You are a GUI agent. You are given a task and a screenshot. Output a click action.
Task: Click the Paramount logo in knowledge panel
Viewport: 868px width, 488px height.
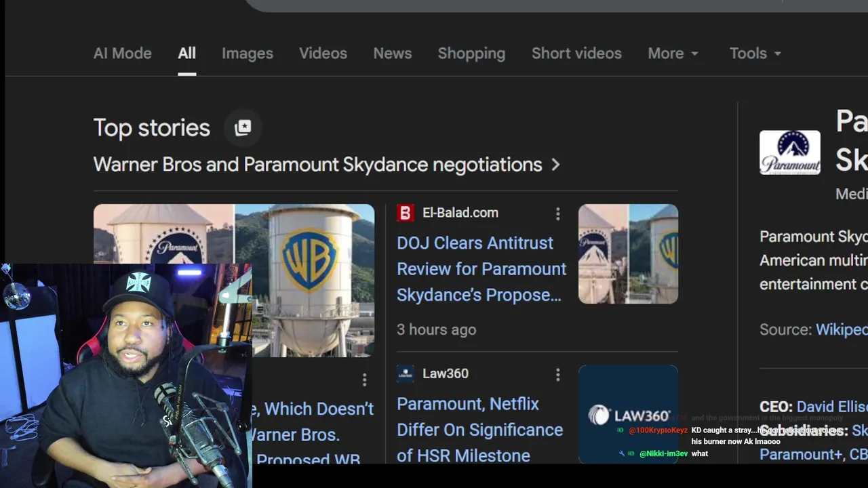coord(789,152)
